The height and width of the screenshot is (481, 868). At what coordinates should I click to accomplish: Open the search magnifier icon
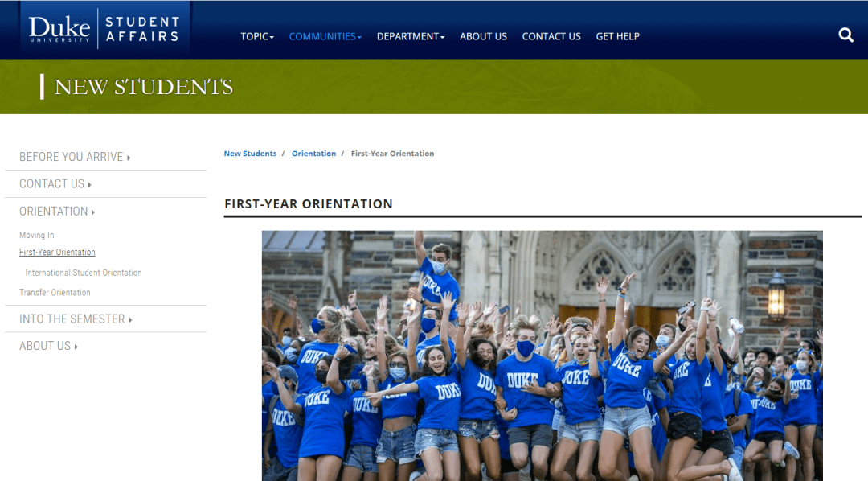pos(845,35)
